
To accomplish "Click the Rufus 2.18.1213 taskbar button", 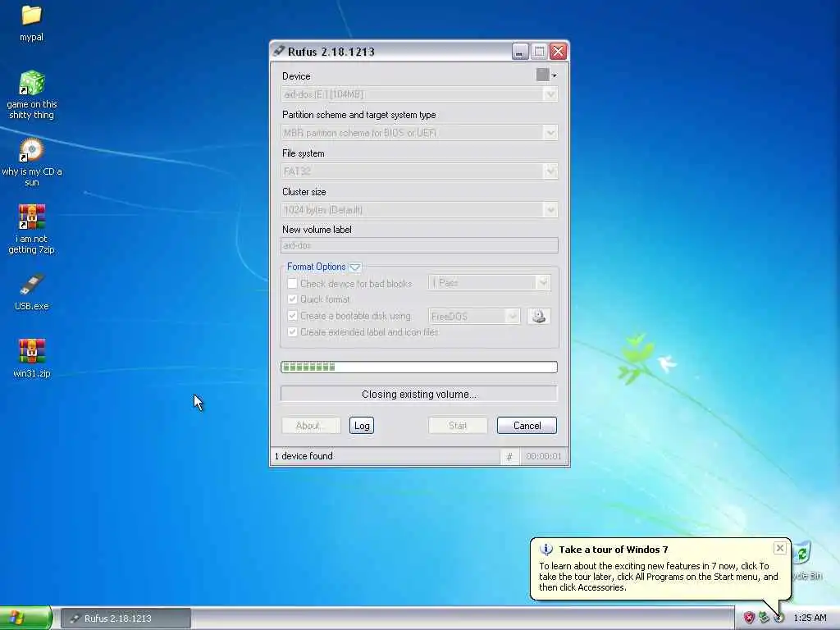I will pos(126,619).
